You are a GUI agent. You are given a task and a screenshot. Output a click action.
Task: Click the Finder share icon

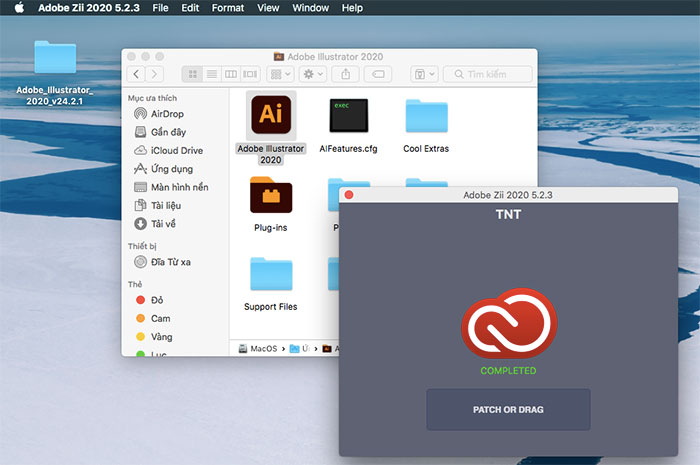click(x=346, y=74)
